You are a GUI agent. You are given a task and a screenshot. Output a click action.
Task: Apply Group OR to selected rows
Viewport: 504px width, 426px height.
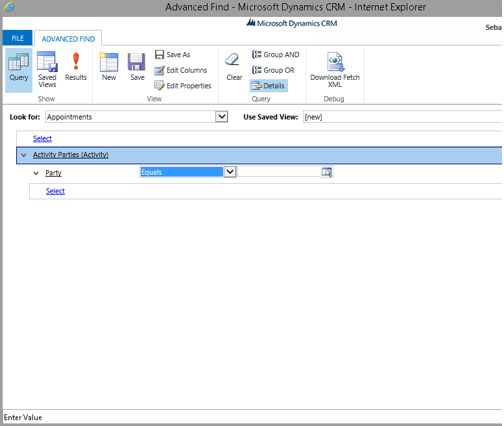273,70
